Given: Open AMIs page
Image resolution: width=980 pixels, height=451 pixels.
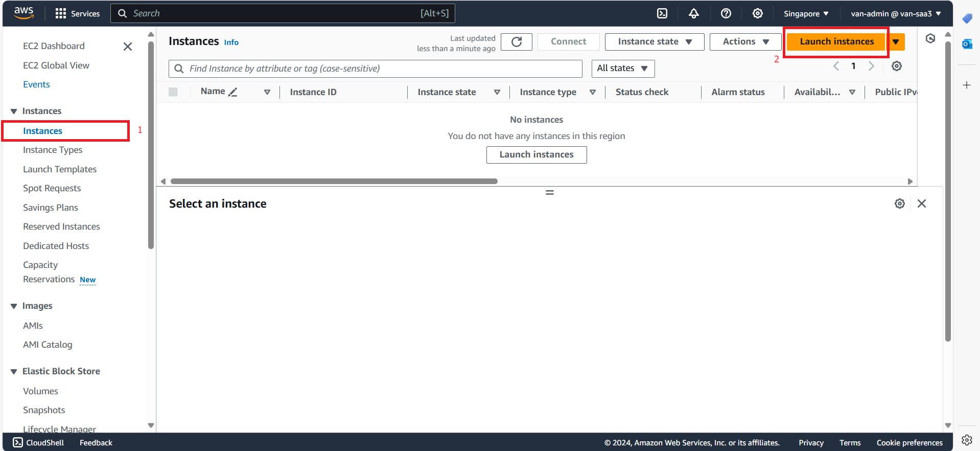Looking at the screenshot, I should coord(33,326).
